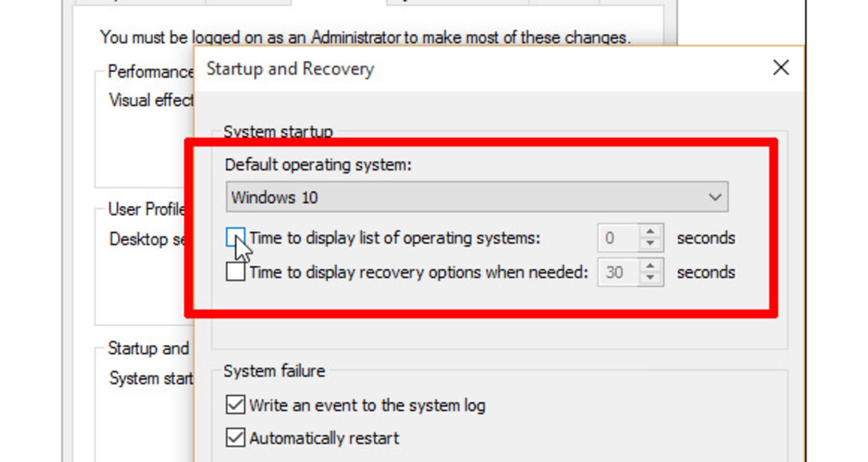The width and height of the screenshot is (868, 462).
Task: Close the Startup and Recovery dialog
Action: click(781, 68)
